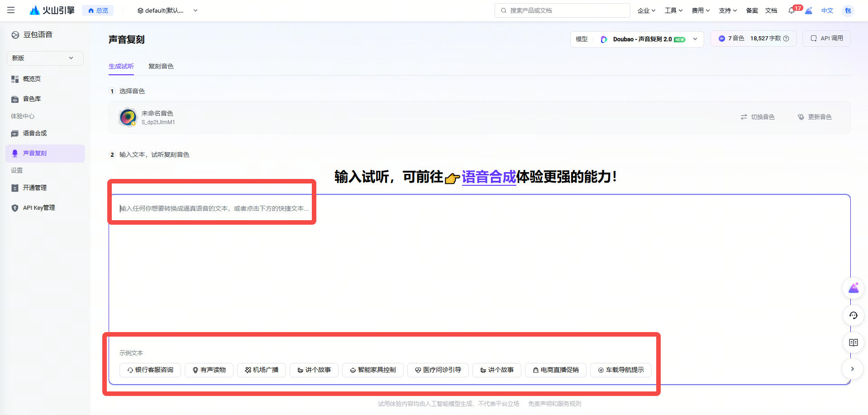Switch to the 复刻音色 tab

(x=161, y=66)
